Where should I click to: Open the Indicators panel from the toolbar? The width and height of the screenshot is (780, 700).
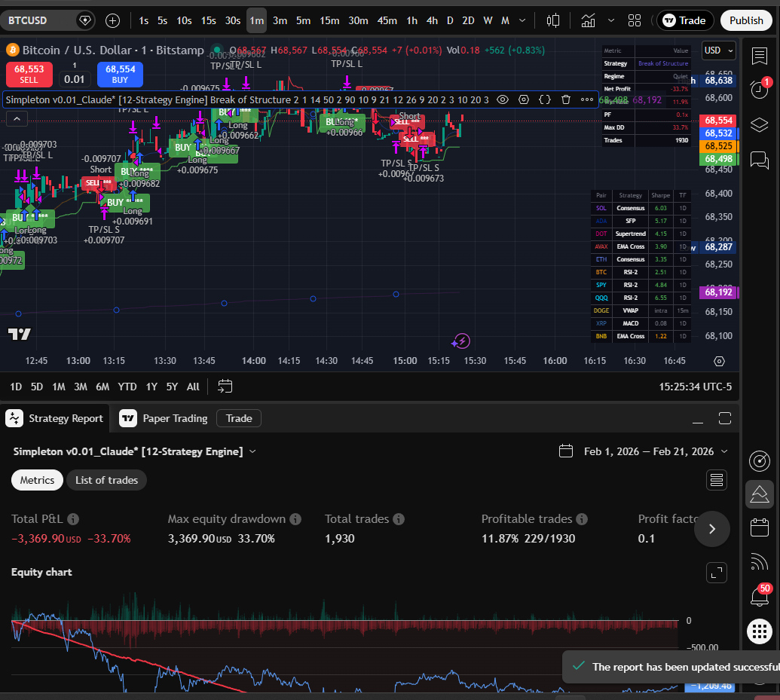(588, 20)
